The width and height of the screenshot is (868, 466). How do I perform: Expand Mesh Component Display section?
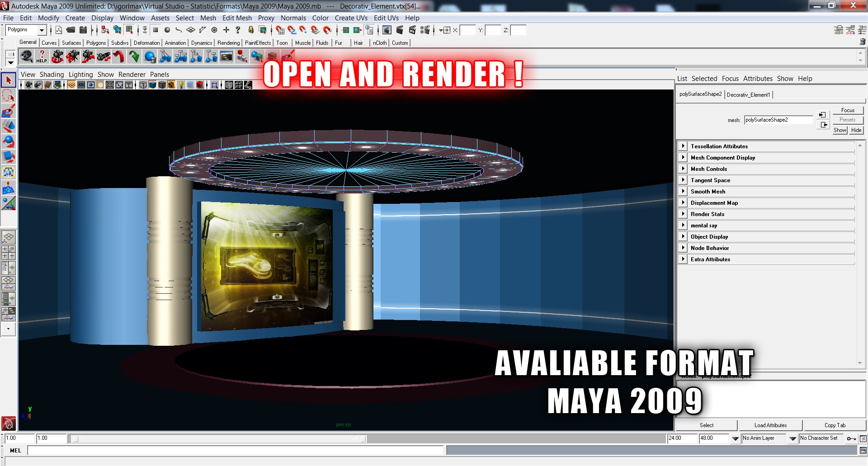pos(683,157)
